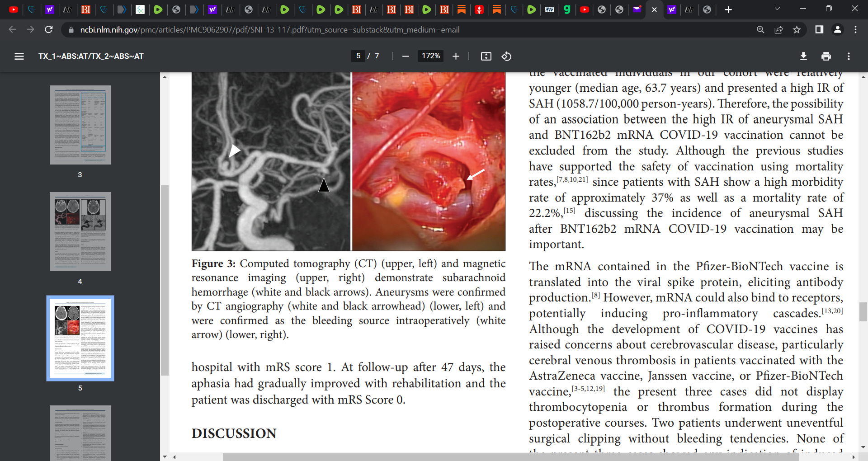Click the page number field showing 5
Viewport: 868px width, 461px height.
[x=358, y=56]
